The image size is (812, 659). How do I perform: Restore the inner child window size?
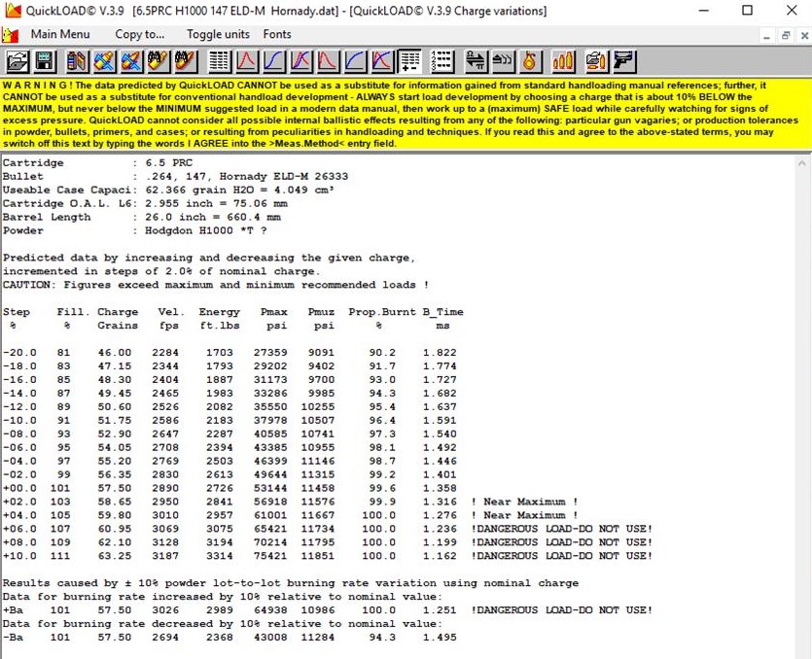(x=786, y=36)
